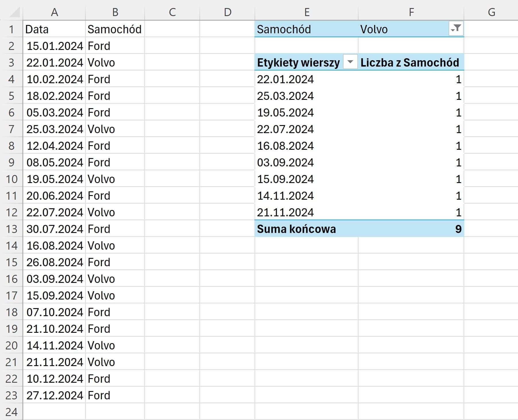The image size is (518, 420).
Task: Select column B header
Action: pos(115,12)
